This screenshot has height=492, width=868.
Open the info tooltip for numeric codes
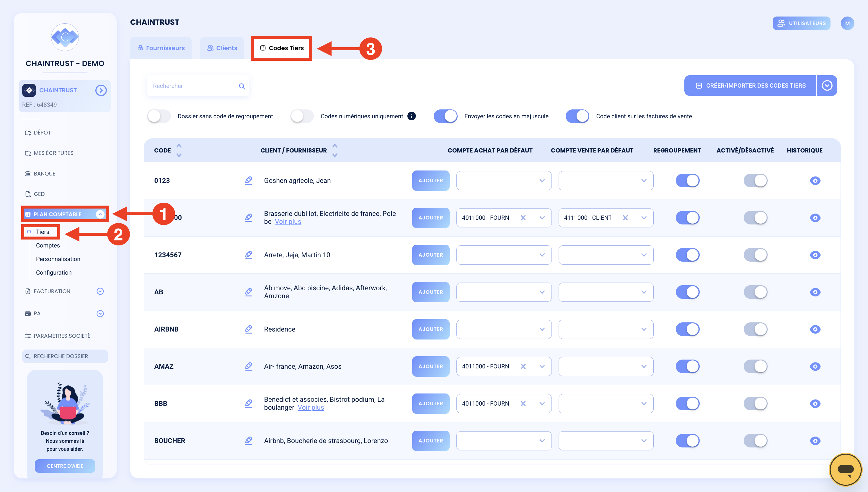click(412, 116)
